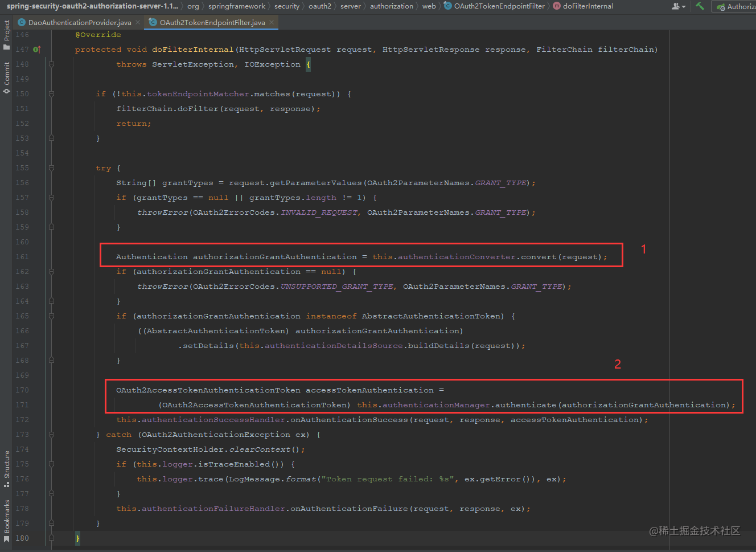The image size is (756, 552).
Task: Select the 'web' breadcrumb
Action: (429, 6)
